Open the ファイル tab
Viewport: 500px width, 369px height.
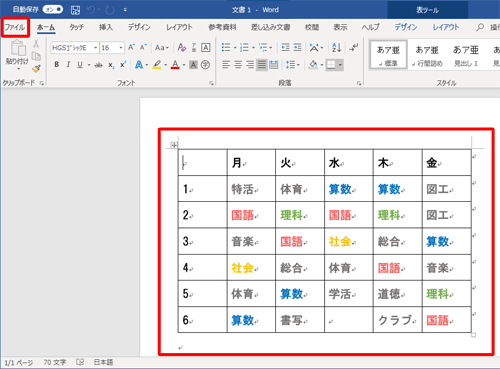point(15,27)
